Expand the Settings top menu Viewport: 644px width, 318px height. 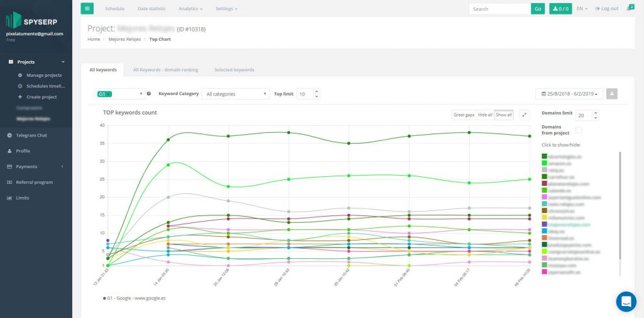pyautogui.click(x=226, y=9)
